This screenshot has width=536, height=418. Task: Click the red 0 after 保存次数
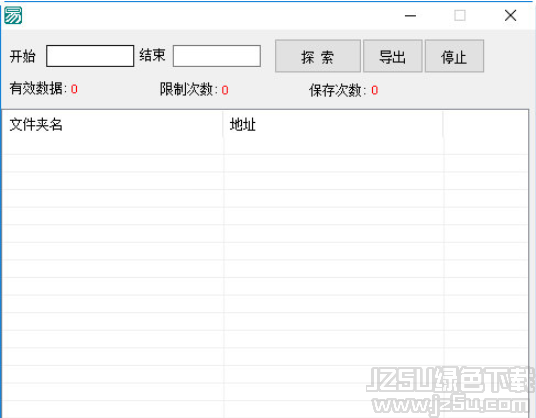pyautogui.click(x=375, y=90)
